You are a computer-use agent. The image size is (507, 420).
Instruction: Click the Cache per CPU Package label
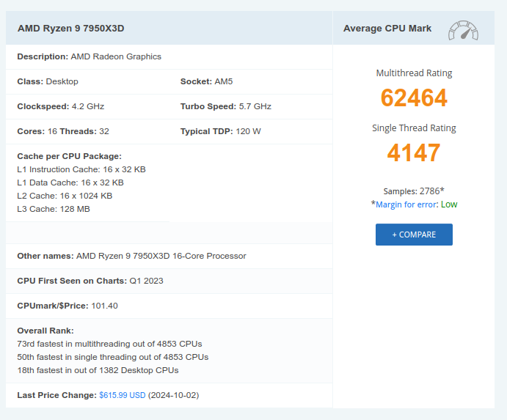(69, 156)
